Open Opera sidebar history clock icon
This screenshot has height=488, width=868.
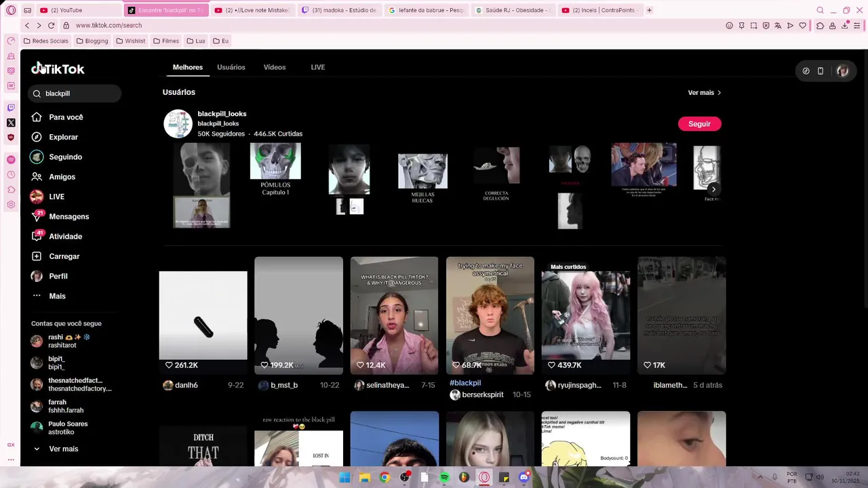(11, 175)
